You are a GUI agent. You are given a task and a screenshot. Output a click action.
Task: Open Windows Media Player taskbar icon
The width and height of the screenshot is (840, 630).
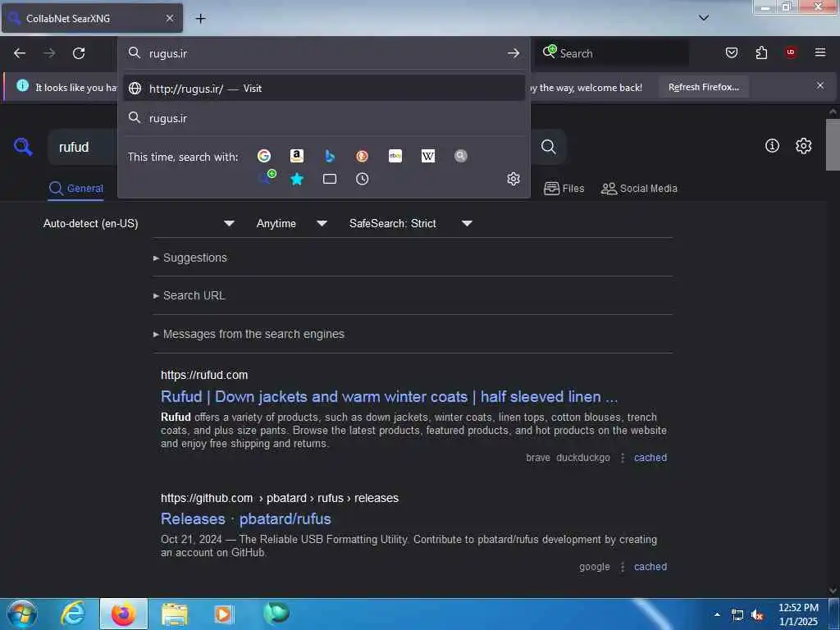223,614
